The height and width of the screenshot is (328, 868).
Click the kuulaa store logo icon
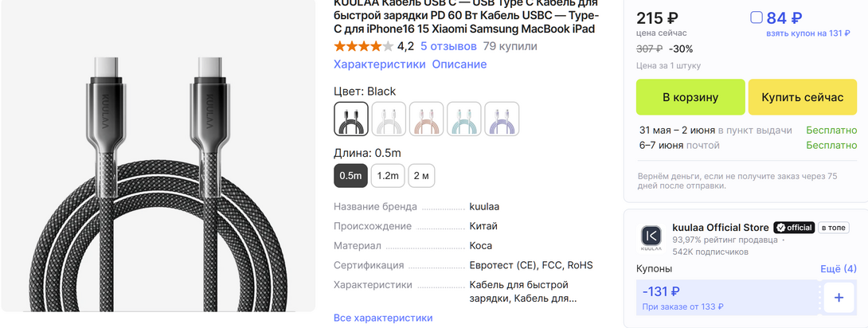point(651,236)
